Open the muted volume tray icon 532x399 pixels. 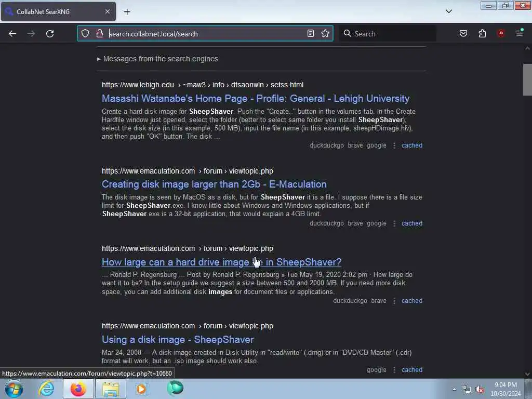480,390
